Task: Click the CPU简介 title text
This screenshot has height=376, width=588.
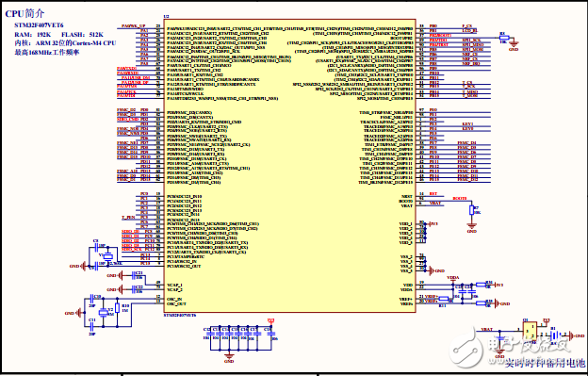Action: (x=24, y=14)
